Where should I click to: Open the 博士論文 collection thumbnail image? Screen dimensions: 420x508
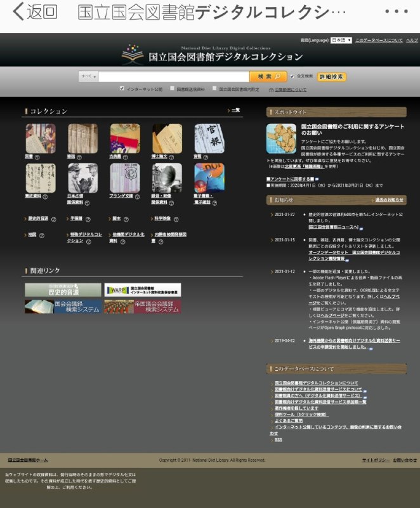coord(167,138)
